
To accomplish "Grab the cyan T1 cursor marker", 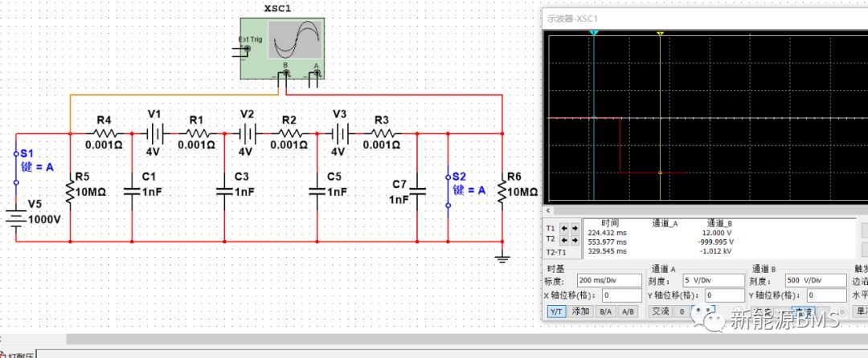I will 594,34.
